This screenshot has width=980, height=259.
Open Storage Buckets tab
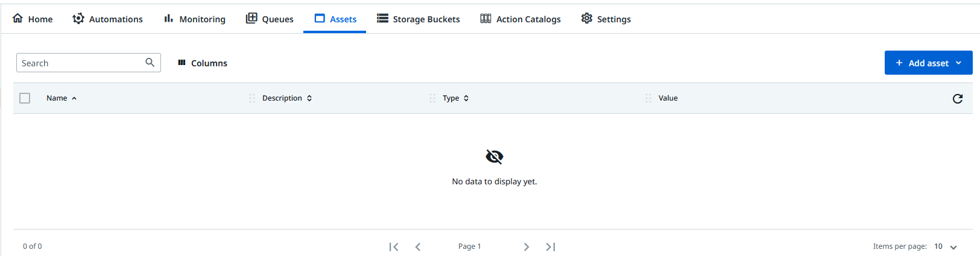click(419, 19)
